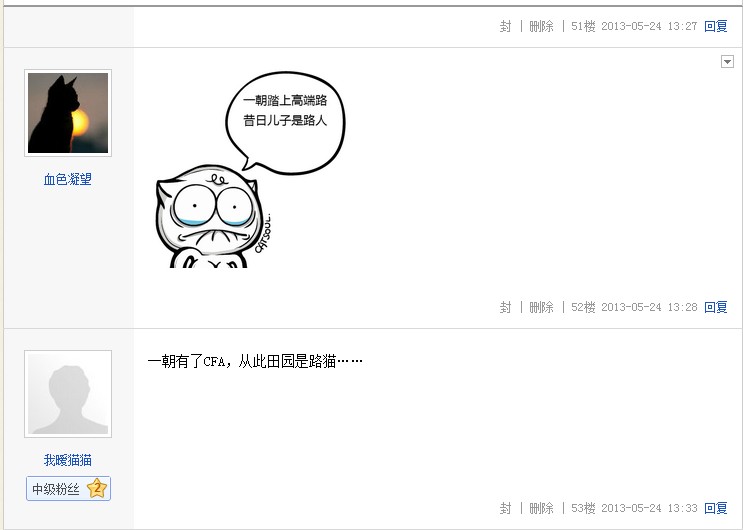Viewport: 743px width, 530px height.
Task: Click 封 on the 52楼 post
Action: [x=505, y=307]
